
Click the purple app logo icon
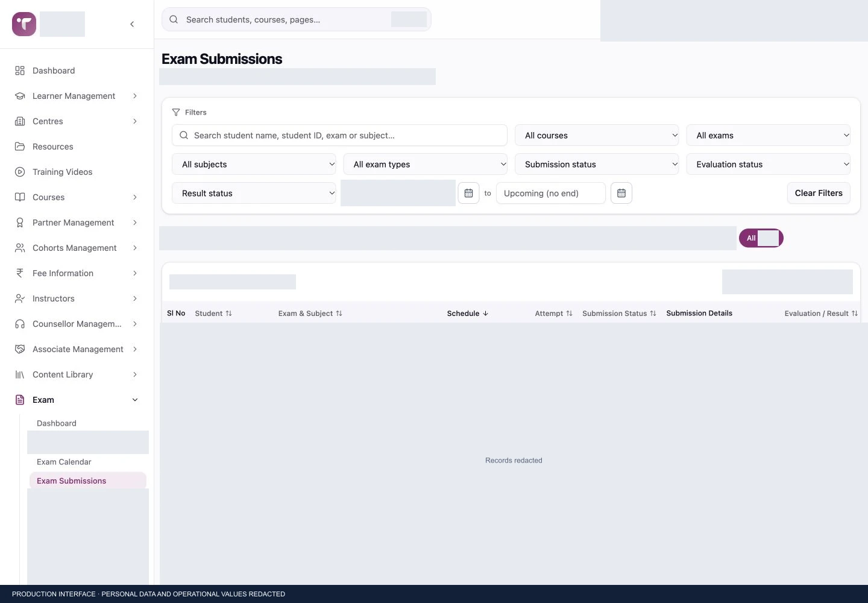click(24, 24)
